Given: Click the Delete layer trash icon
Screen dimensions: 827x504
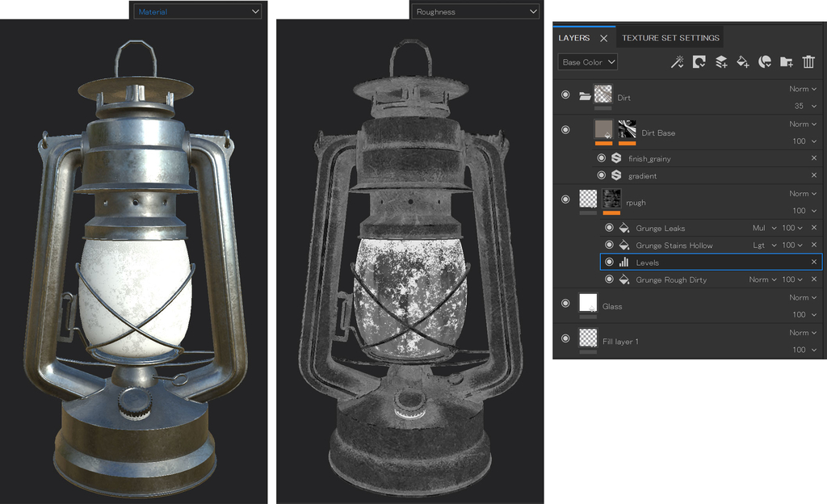Looking at the screenshot, I should [x=808, y=62].
